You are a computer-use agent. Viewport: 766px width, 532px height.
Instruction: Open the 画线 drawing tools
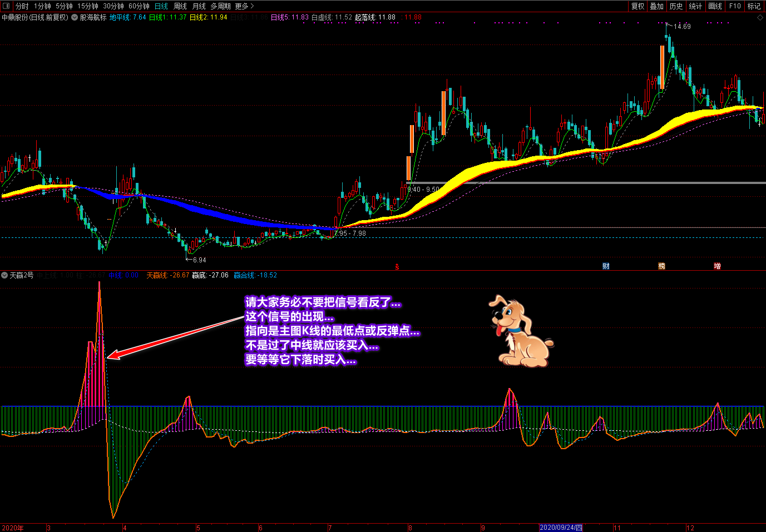[715, 6]
